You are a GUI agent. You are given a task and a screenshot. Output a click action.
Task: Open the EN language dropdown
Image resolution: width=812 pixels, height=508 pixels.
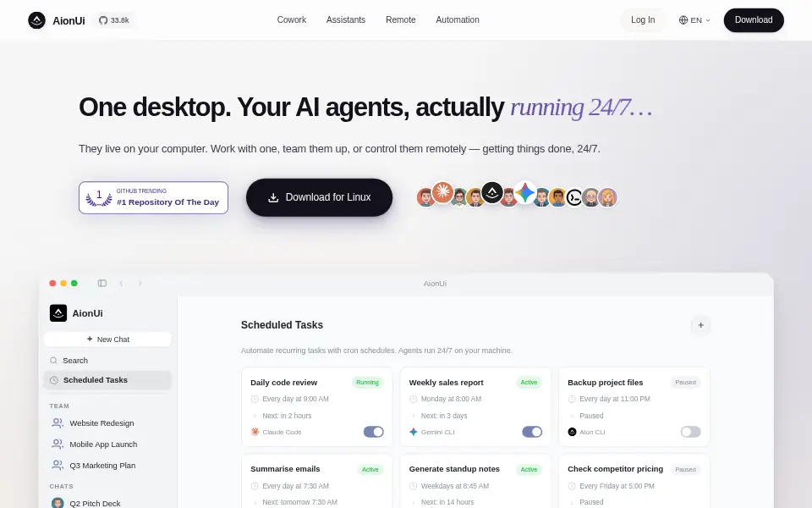[x=694, y=20]
